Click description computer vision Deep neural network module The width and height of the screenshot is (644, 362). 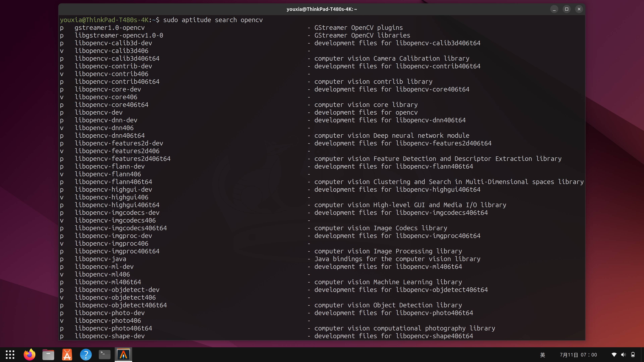(392, 136)
